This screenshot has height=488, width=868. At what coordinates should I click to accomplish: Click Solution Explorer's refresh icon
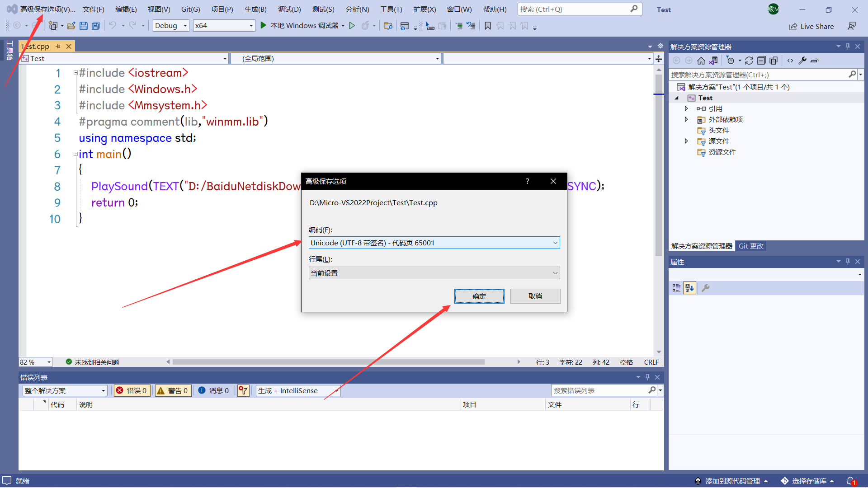pos(749,61)
